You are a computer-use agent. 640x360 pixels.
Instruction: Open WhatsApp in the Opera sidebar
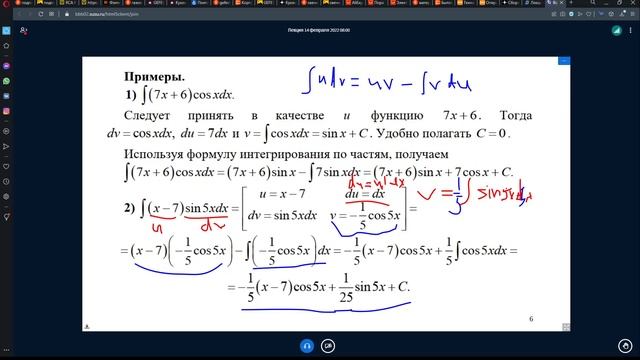tap(6, 81)
